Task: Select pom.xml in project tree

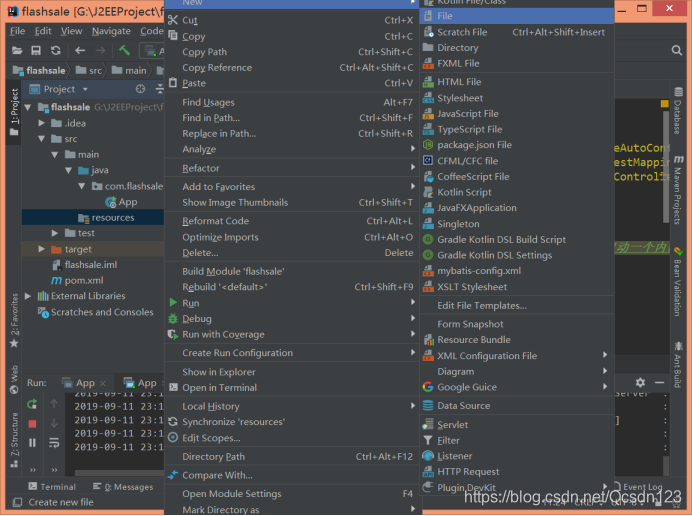Action: (78, 281)
